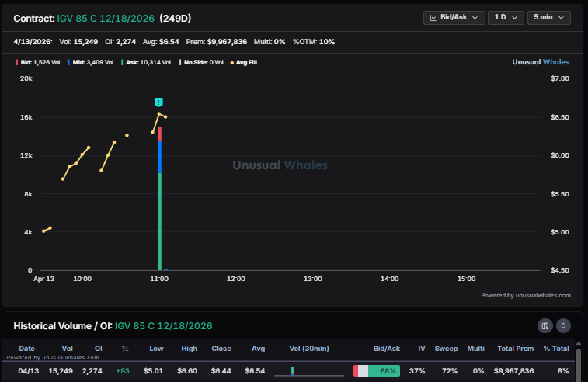
Task: Toggle the Ask 10,314 Vol legend item
Action: (146, 62)
